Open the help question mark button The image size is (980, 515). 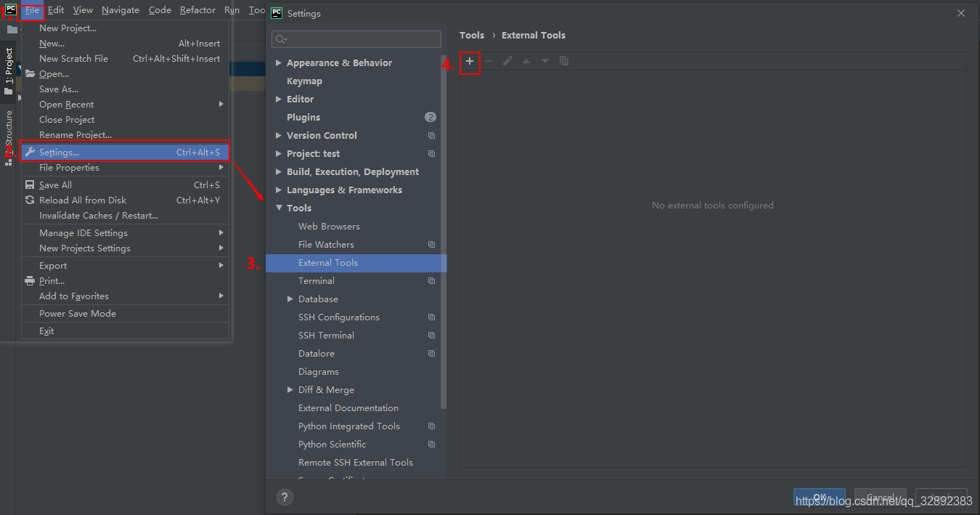285,498
